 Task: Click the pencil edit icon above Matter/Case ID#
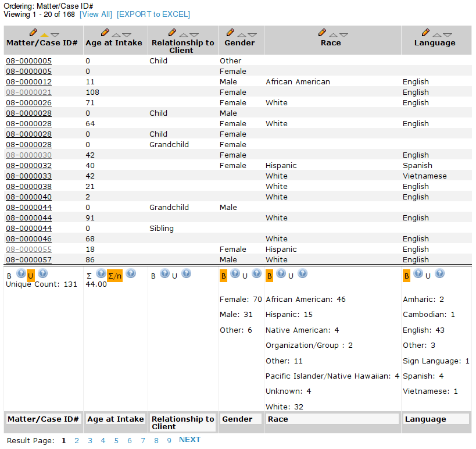tap(33, 33)
